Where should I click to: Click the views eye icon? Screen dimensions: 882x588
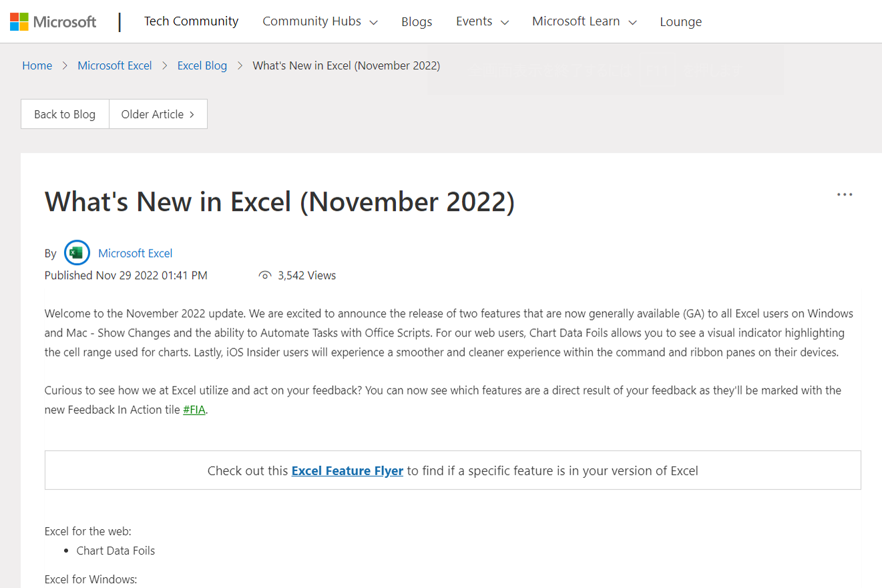pyautogui.click(x=265, y=275)
